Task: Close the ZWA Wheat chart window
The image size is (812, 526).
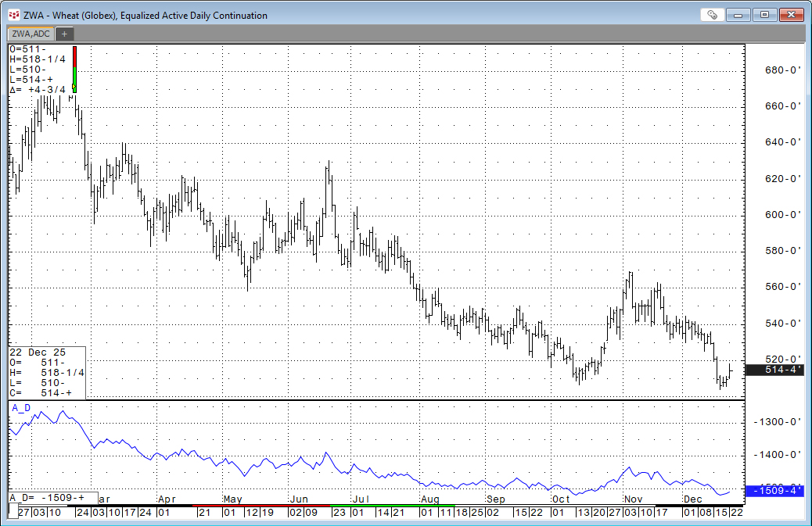Action: pyautogui.click(x=790, y=15)
